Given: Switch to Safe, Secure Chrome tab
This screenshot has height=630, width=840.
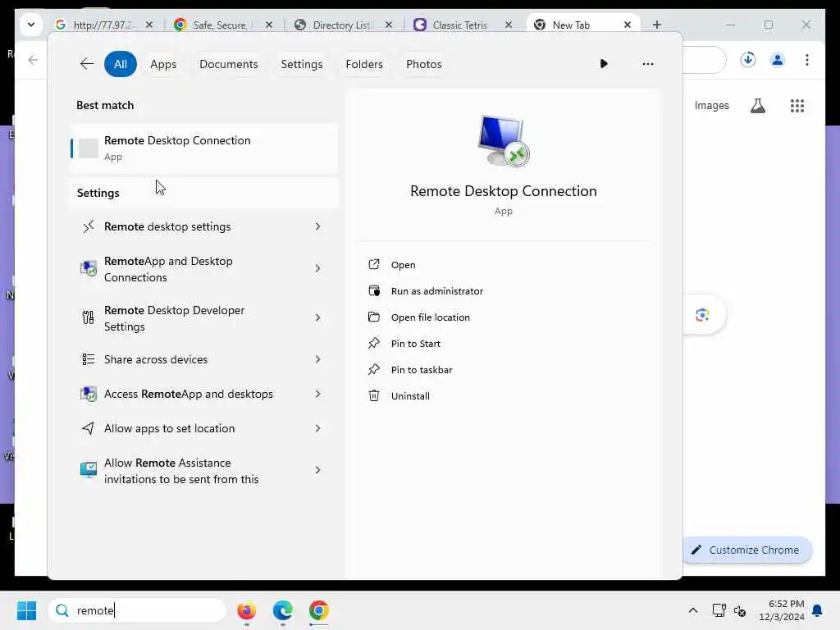Looking at the screenshot, I should click(223, 25).
